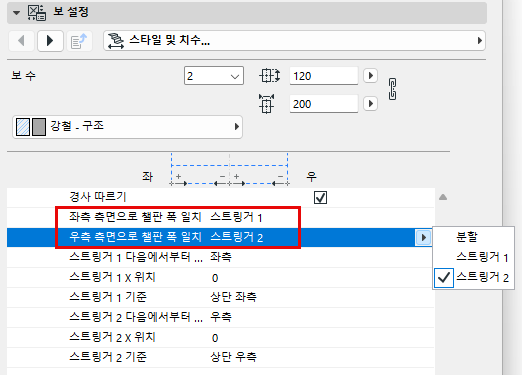
Task: Select row 스트링거 2 기준
Action: coord(221,357)
